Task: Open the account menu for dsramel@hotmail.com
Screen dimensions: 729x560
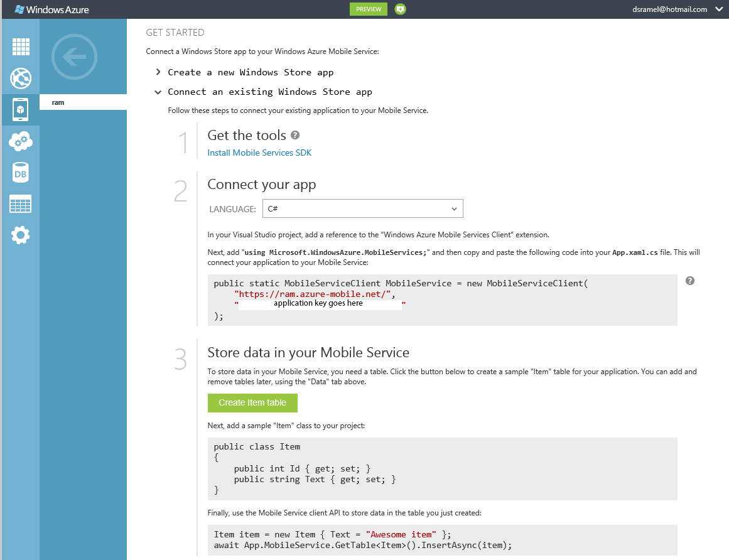Action: (x=676, y=9)
